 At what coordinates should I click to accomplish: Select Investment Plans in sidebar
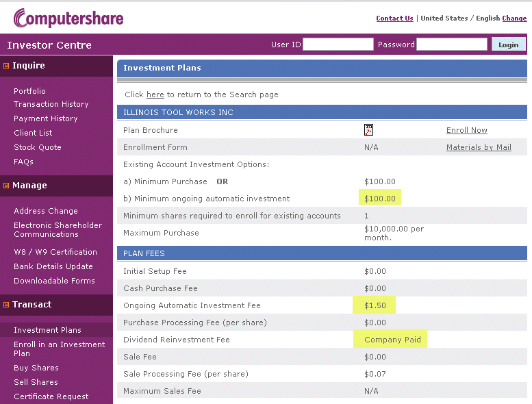tap(47, 330)
